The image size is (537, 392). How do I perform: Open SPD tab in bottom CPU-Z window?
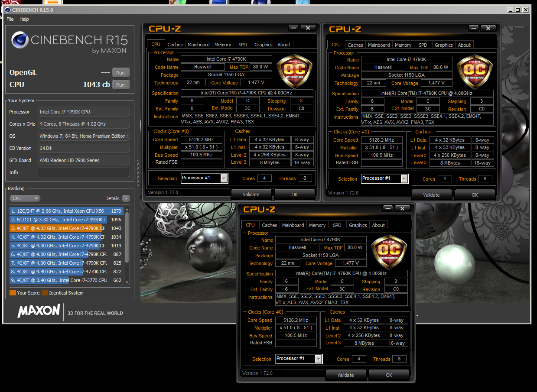tap(337, 225)
